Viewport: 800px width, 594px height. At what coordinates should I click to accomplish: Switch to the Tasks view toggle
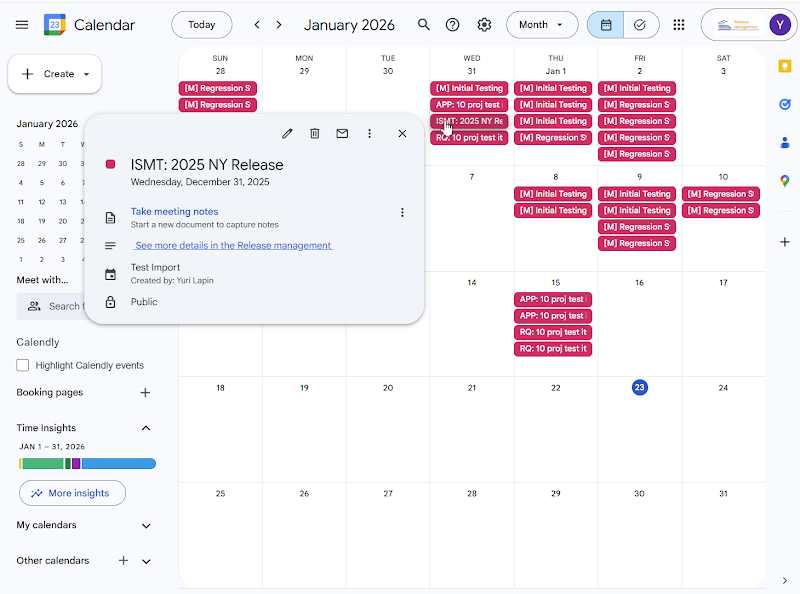point(640,25)
